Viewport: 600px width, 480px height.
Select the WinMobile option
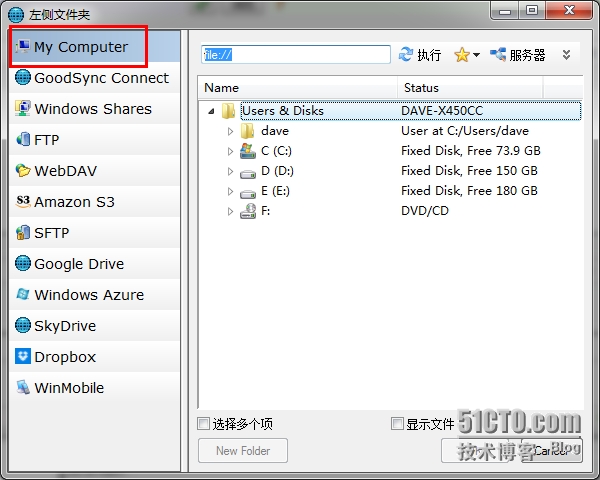(x=95, y=388)
